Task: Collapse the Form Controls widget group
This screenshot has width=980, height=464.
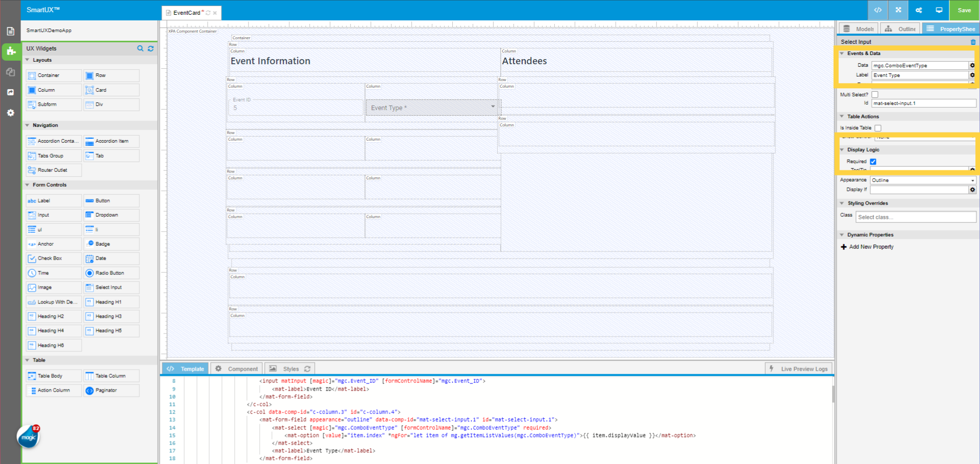Action: tap(28, 185)
